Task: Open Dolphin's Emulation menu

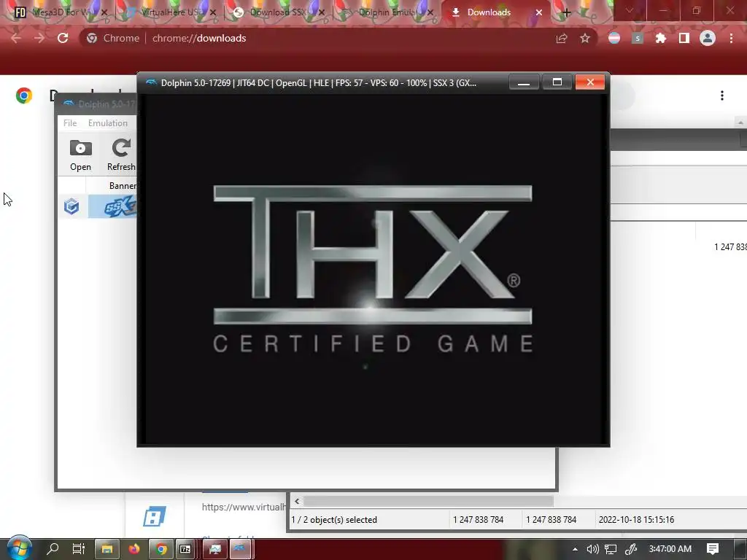Action: (x=108, y=122)
